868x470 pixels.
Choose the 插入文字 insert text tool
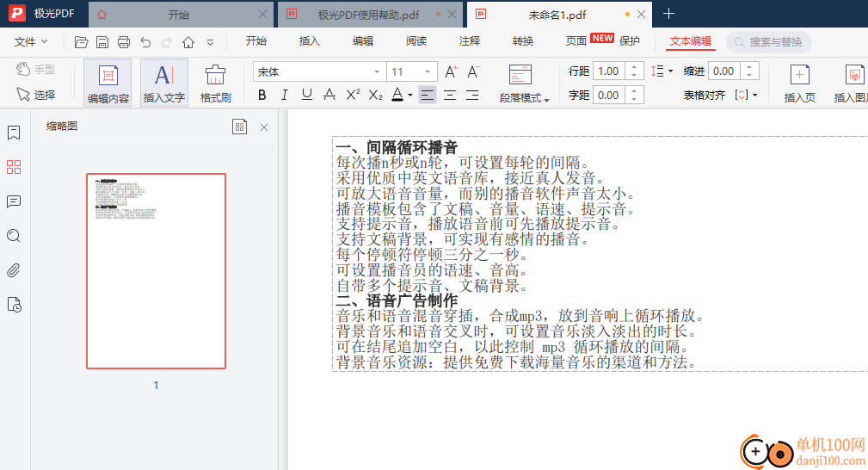click(x=163, y=83)
